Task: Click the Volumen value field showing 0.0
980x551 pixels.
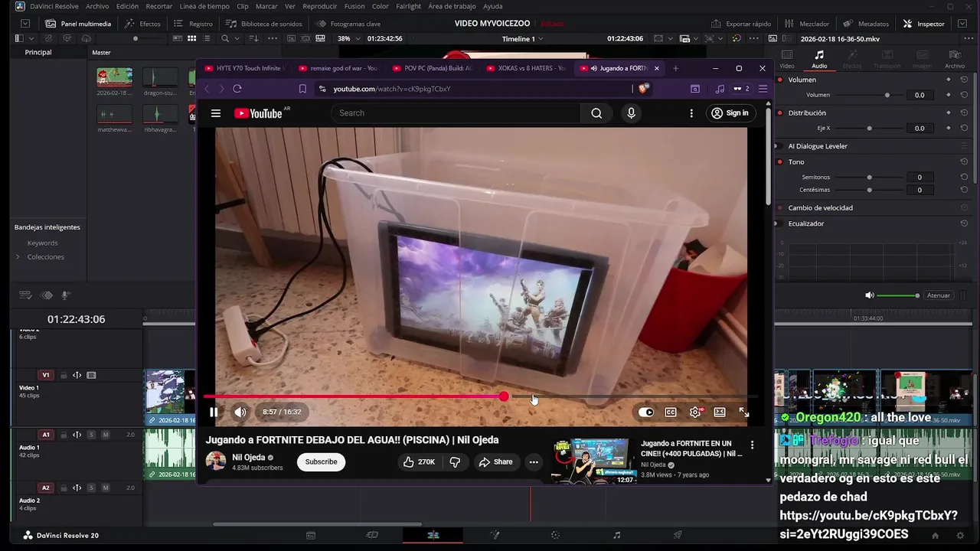Action: point(920,95)
